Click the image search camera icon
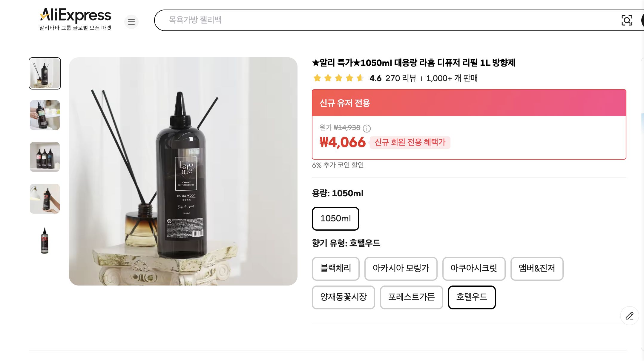The width and height of the screenshot is (644, 361). click(627, 20)
